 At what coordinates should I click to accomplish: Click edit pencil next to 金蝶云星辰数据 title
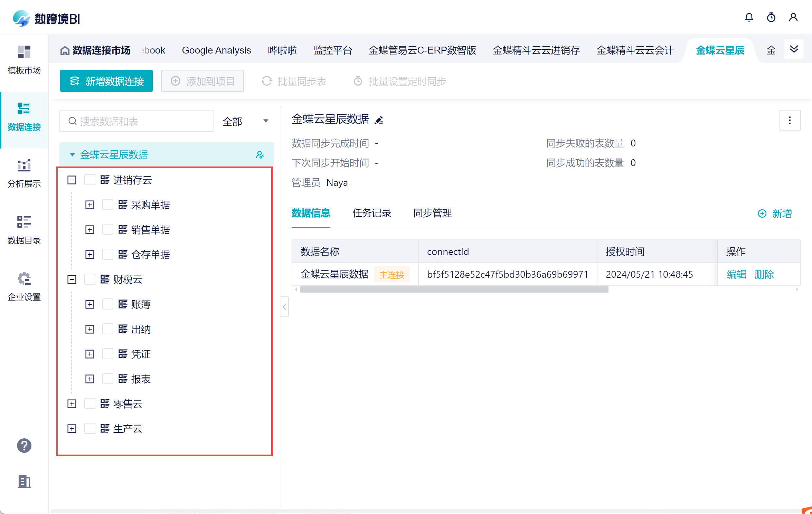pos(379,120)
